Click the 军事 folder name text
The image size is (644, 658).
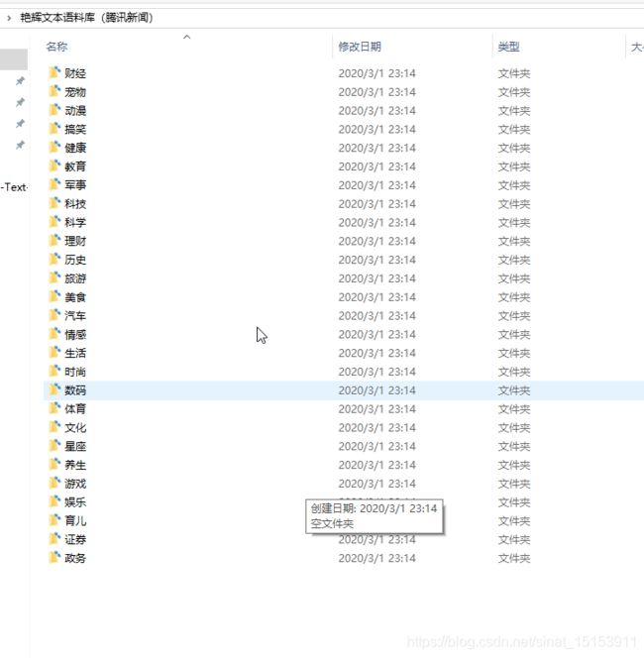click(x=75, y=185)
